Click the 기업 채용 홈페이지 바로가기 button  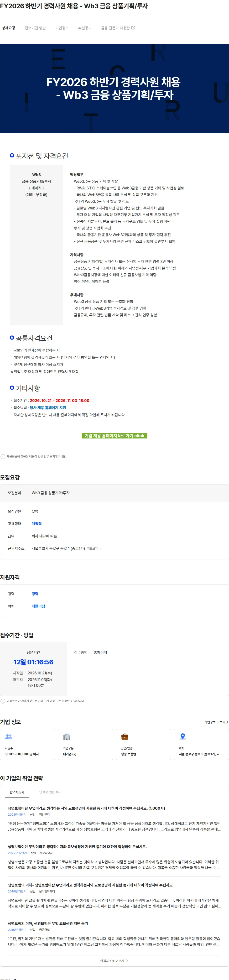pos(114,436)
